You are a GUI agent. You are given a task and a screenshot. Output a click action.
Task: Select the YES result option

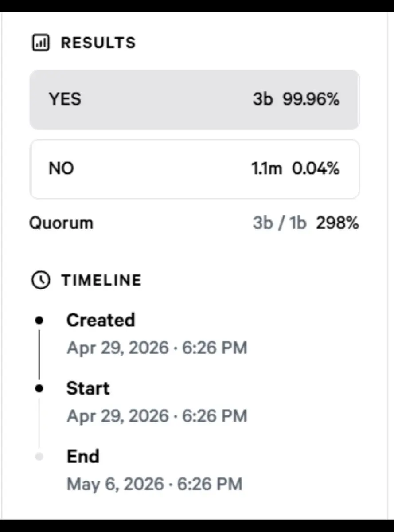(x=194, y=100)
